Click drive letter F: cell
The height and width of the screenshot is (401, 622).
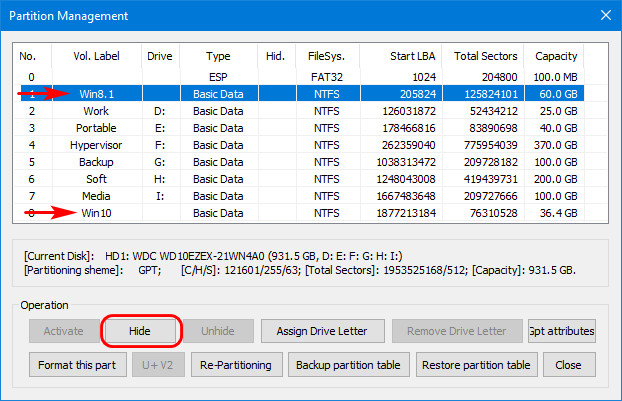[x=159, y=145]
